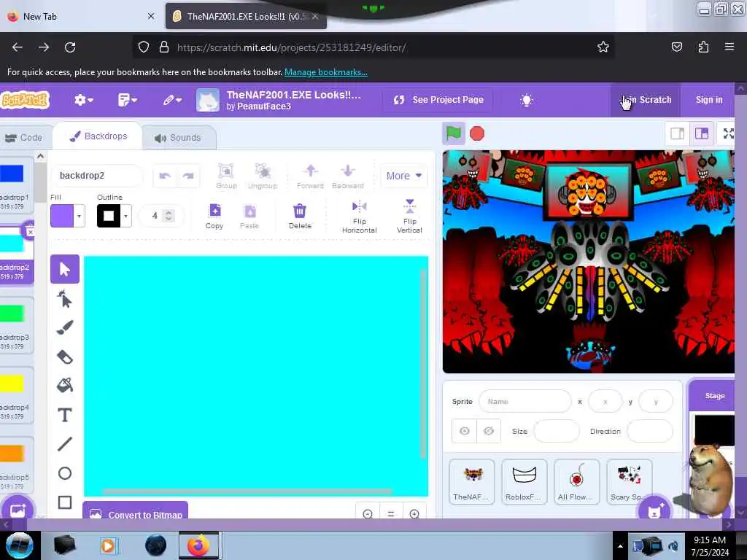Click the green flag to run
The height and width of the screenshot is (560, 747).
[454, 133]
